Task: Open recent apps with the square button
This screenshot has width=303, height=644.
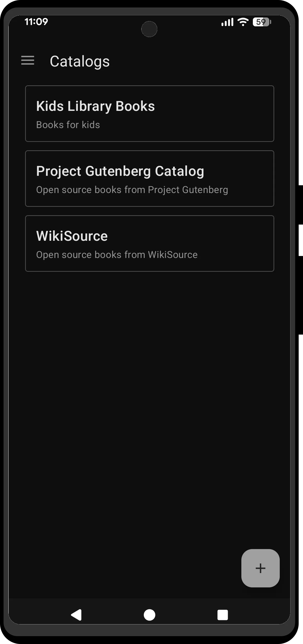Action: click(x=223, y=615)
